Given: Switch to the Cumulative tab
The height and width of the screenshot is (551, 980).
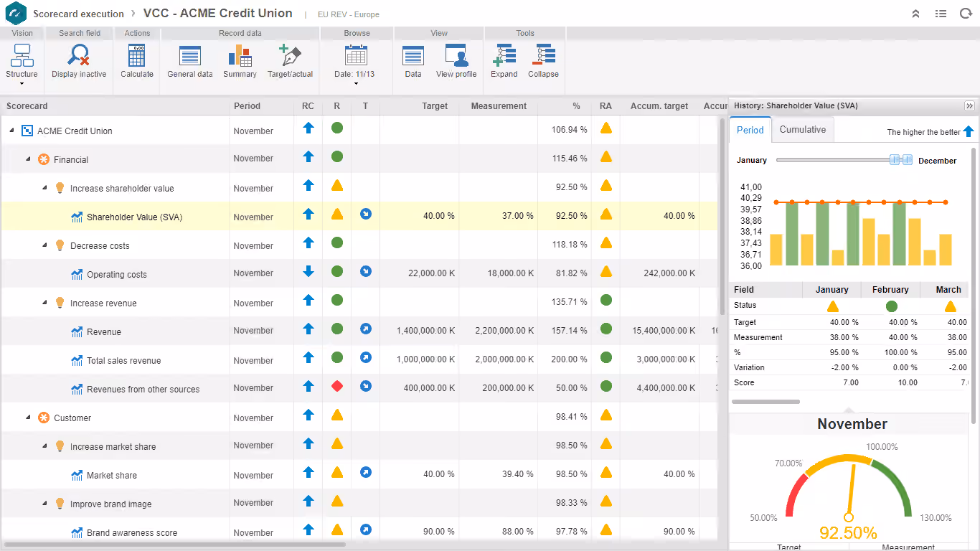Looking at the screenshot, I should pyautogui.click(x=803, y=130).
